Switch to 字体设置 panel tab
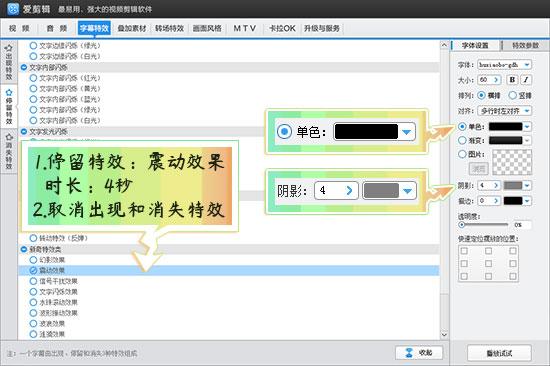This screenshot has height=366, width=550. (475, 45)
